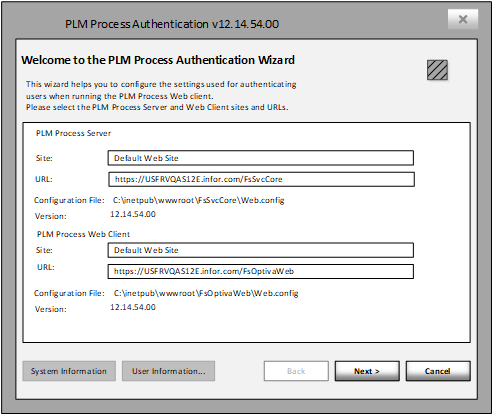Click the Server version 12.14.54.00 value
The height and width of the screenshot is (415, 493).
[133, 214]
